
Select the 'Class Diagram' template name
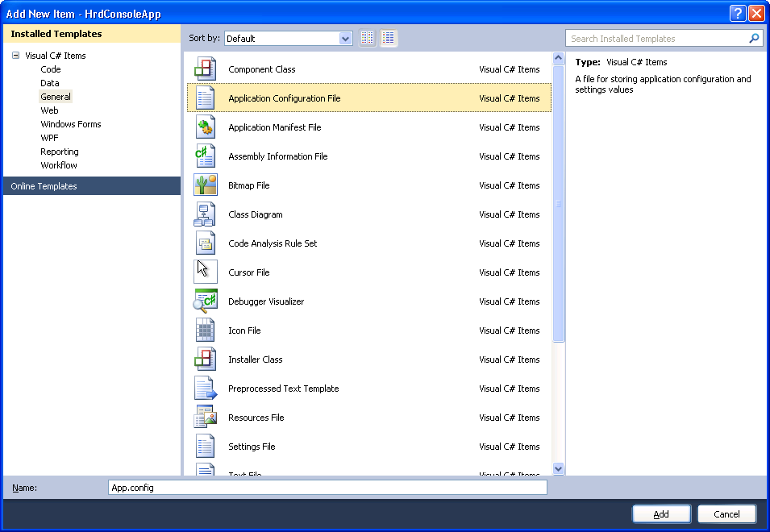256,214
